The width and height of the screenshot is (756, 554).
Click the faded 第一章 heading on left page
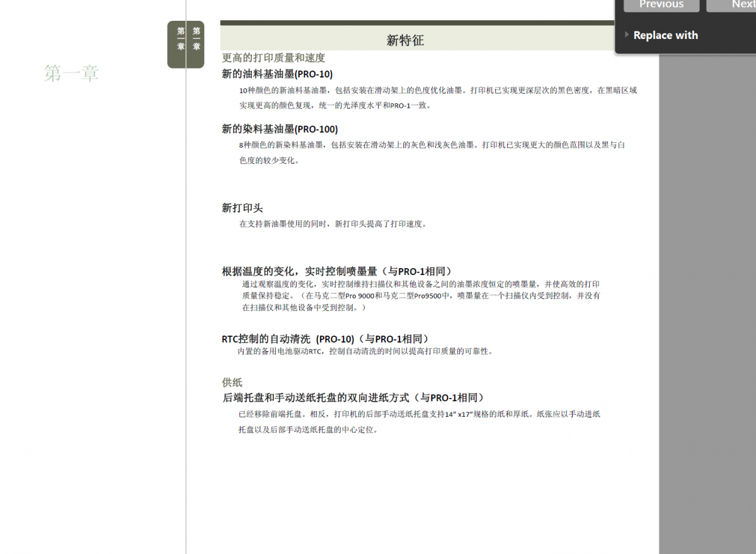[x=71, y=74]
